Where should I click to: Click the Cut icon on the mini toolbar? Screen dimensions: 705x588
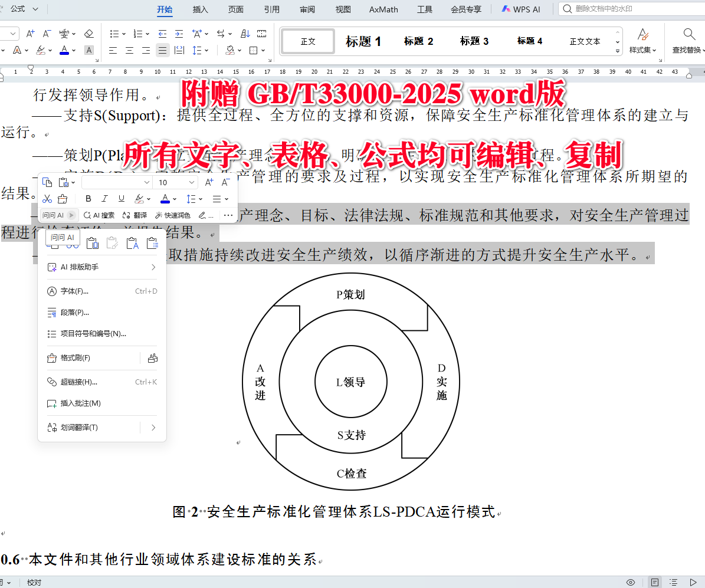point(47,199)
